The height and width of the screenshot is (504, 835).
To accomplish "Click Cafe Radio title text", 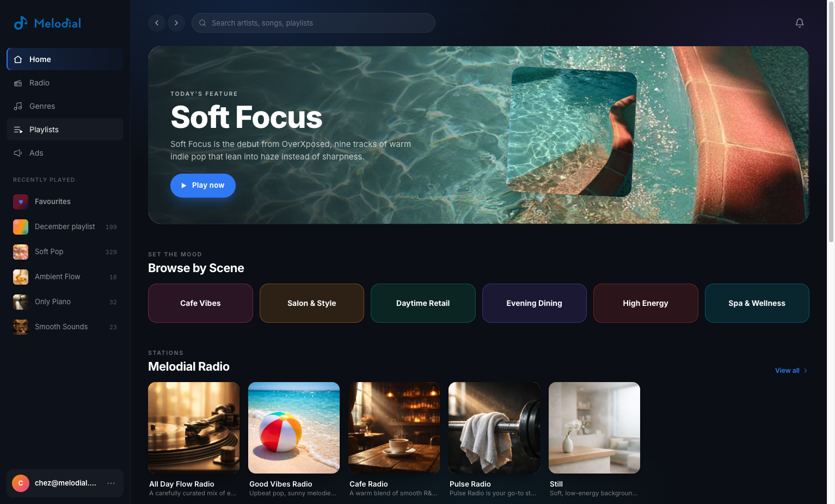I will (369, 484).
